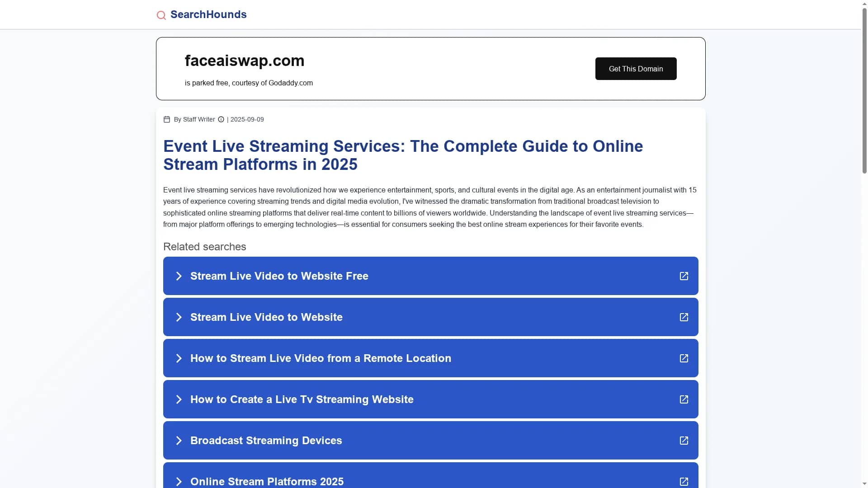Image resolution: width=868 pixels, height=488 pixels.
Task: Click the vertical scrollbar thumb
Action: pyautogui.click(x=864, y=90)
